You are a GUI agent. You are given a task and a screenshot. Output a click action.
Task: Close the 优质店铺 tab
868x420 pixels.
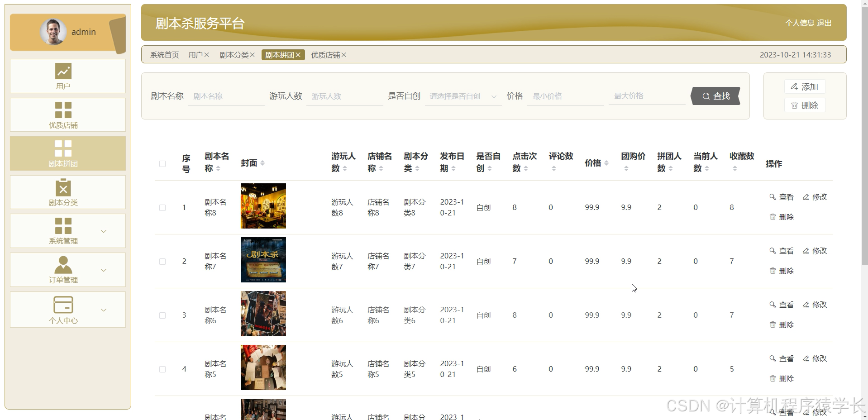point(343,55)
